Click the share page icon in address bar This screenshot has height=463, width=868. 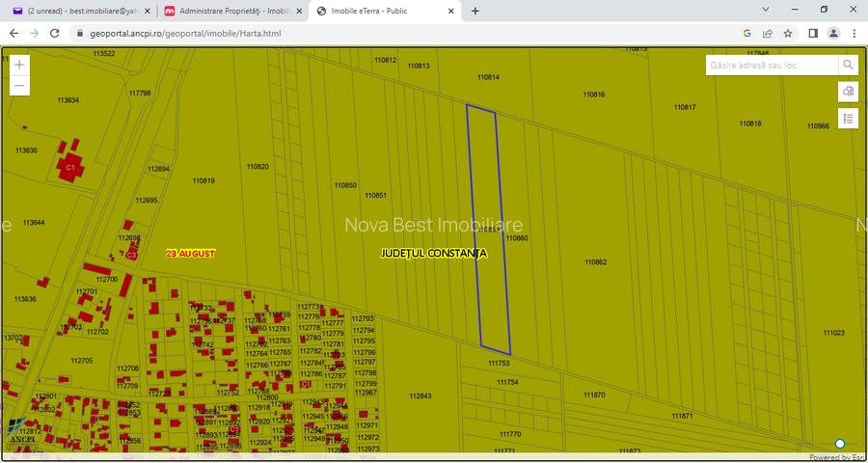(768, 33)
